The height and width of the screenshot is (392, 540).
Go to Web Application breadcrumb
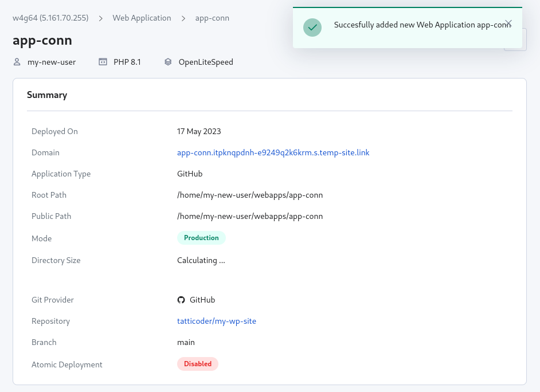pyautogui.click(x=142, y=18)
